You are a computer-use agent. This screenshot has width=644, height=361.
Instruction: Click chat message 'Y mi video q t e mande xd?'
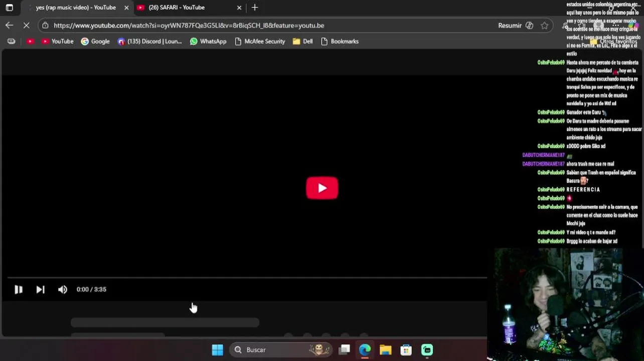click(x=591, y=233)
